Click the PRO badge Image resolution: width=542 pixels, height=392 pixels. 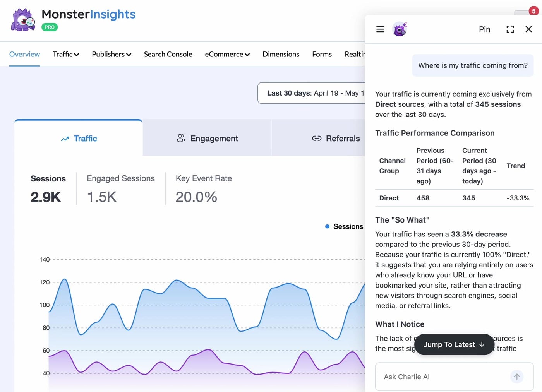click(50, 27)
